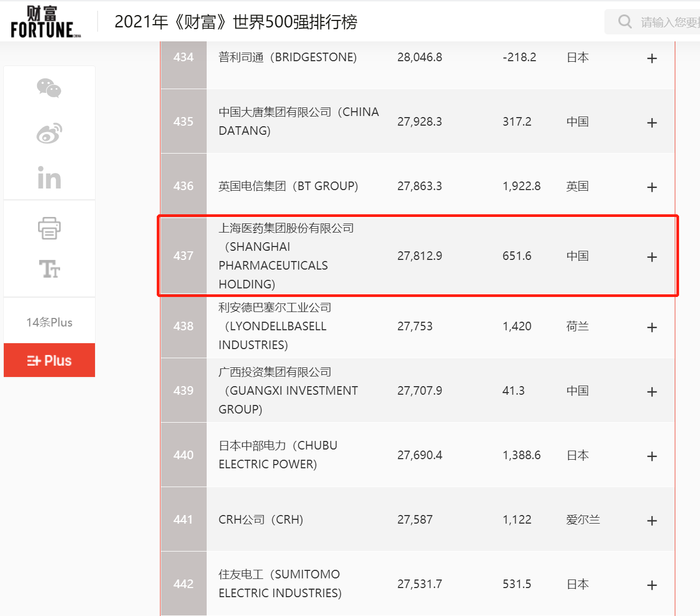Expand Shanghai Pharmaceuticals row details

pos(652,257)
